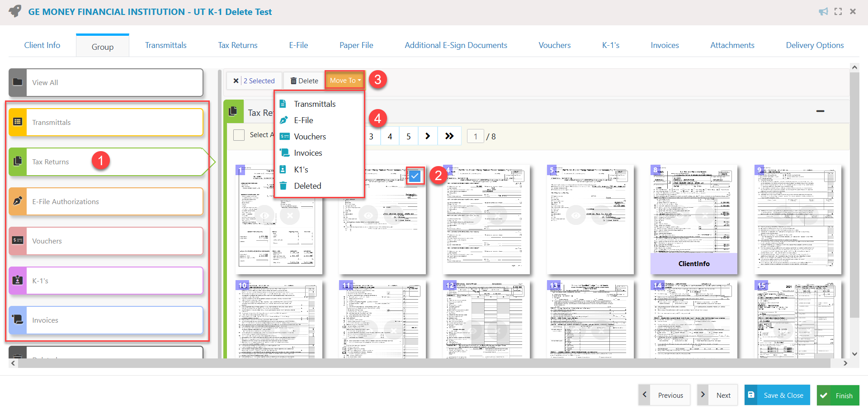Image resolution: width=868 pixels, height=415 pixels.
Task: Switch to the Vouchers tab
Action: point(554,45)
